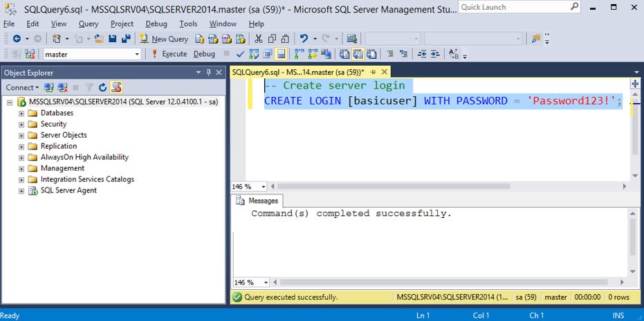Select the Integration Services Catalogs folder
Viewport: 644px width, 321px height.
[87, 179]
